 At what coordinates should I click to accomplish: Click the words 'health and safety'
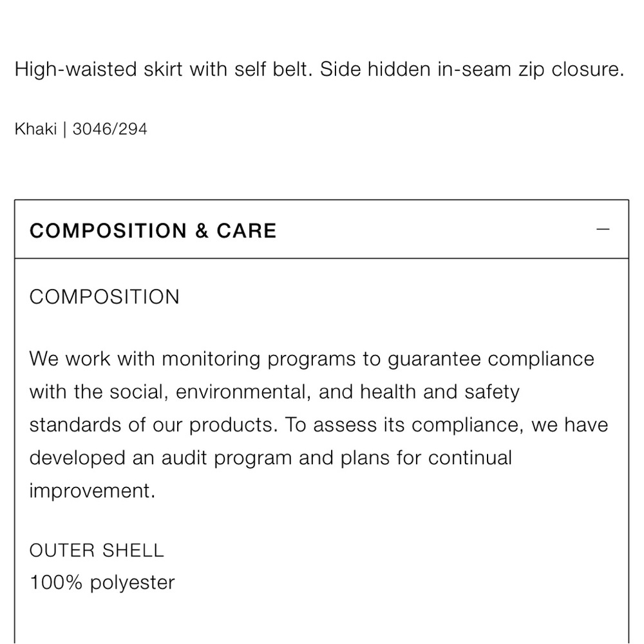439,392
